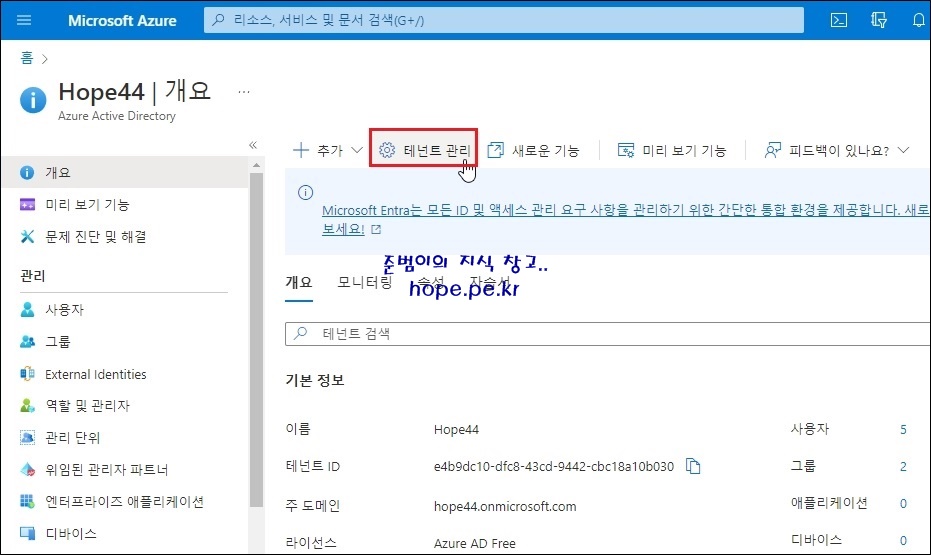
Task: Click the Microsoft Azure logo text
Action: 122,20
